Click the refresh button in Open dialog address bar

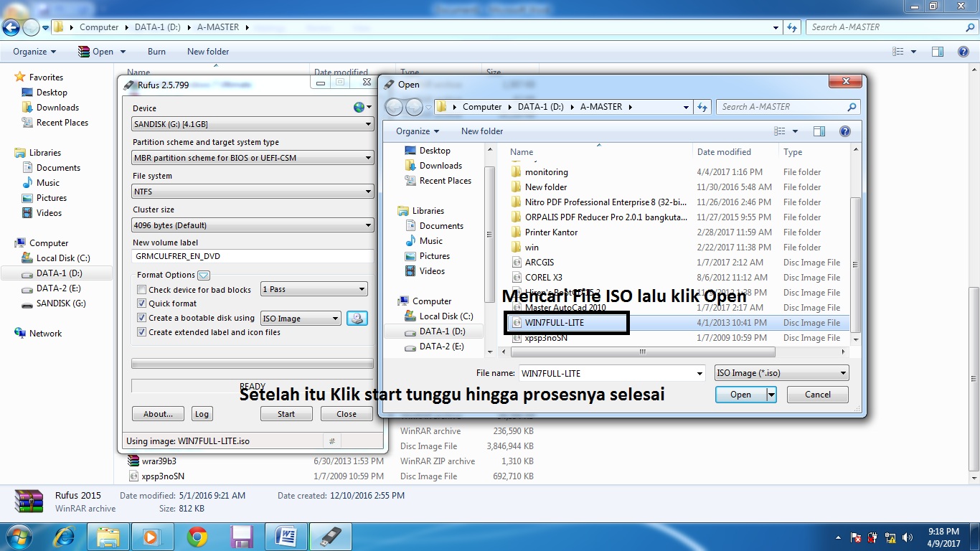702,107
